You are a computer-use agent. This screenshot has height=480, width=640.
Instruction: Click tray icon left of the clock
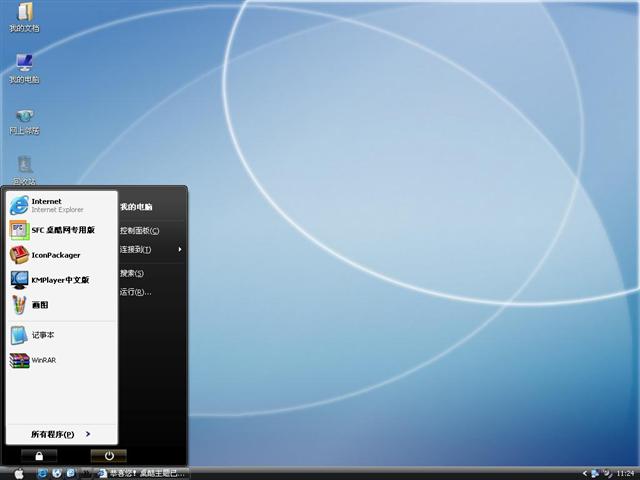pyautogui.click(x=608, y=473)
